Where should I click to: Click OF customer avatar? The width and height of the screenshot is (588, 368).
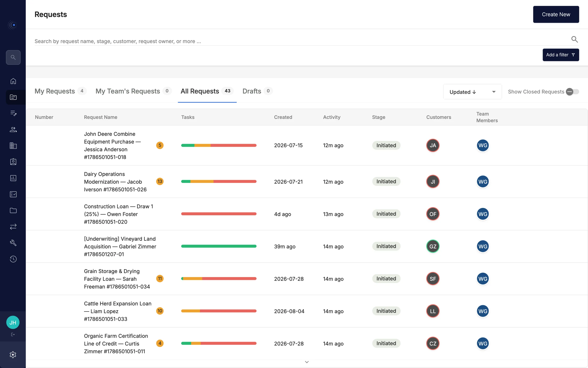(433, 214)
